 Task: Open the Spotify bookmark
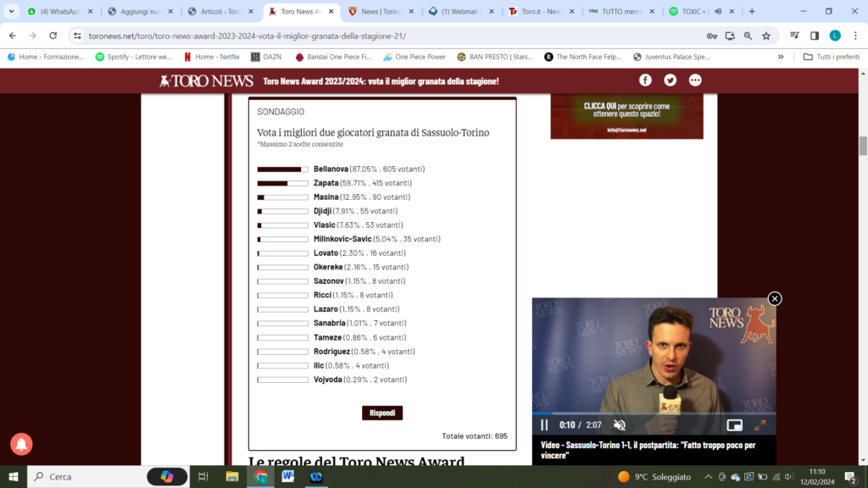point(133,57)
